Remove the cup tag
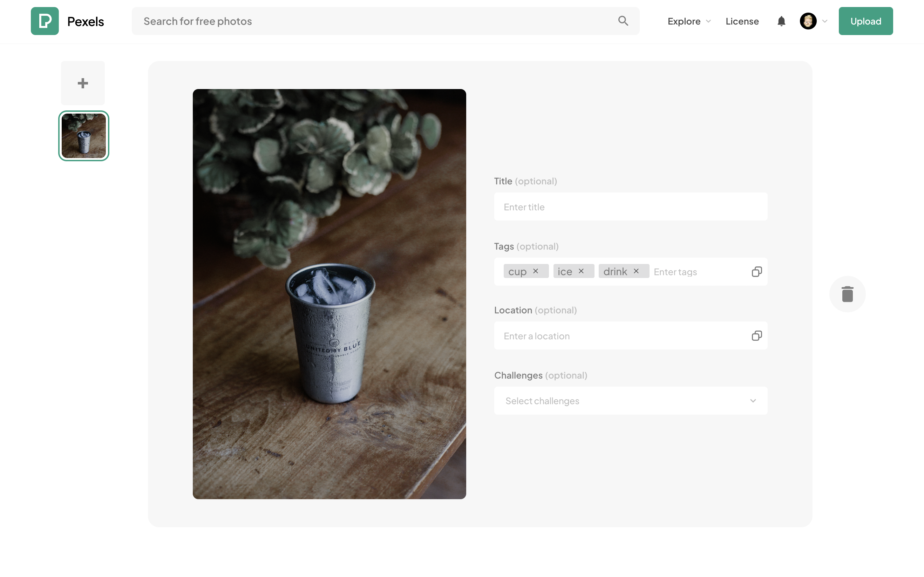The height and width of the screenshot is (577, 924). pos(536,271)
